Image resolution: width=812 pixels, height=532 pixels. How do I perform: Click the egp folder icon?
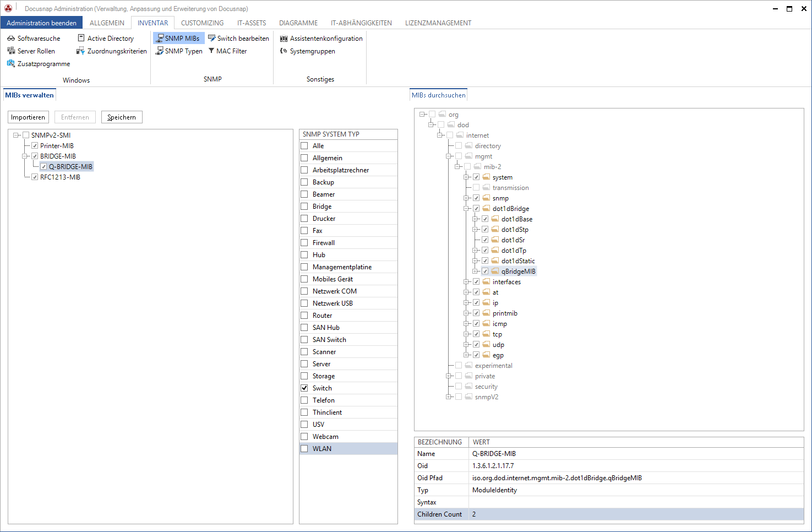tap(486, 355)
